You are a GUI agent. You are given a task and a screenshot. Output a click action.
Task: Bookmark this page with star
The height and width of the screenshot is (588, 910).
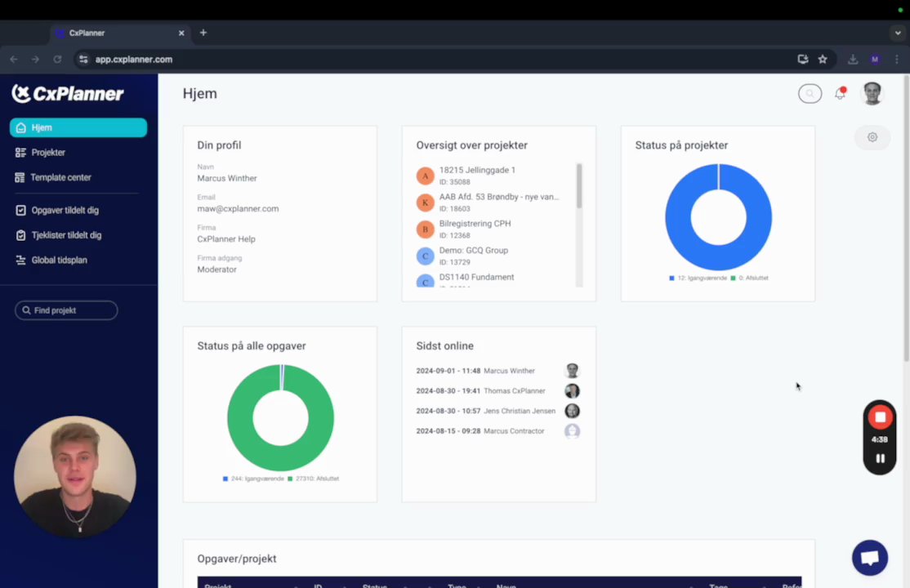(x=823, y=59)
